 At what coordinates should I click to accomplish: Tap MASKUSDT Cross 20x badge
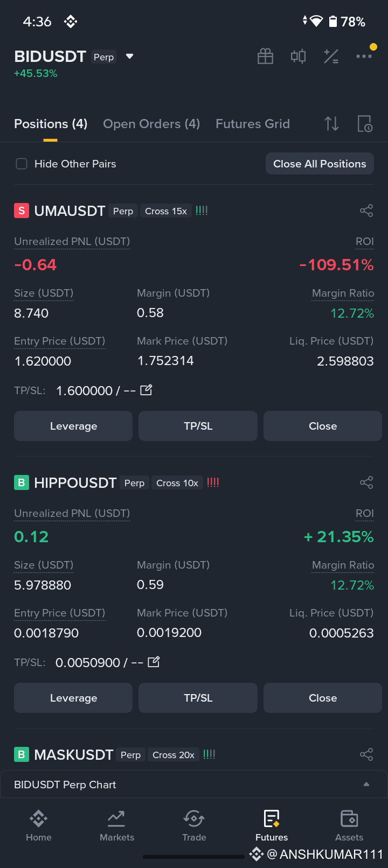tap(174, 755)
